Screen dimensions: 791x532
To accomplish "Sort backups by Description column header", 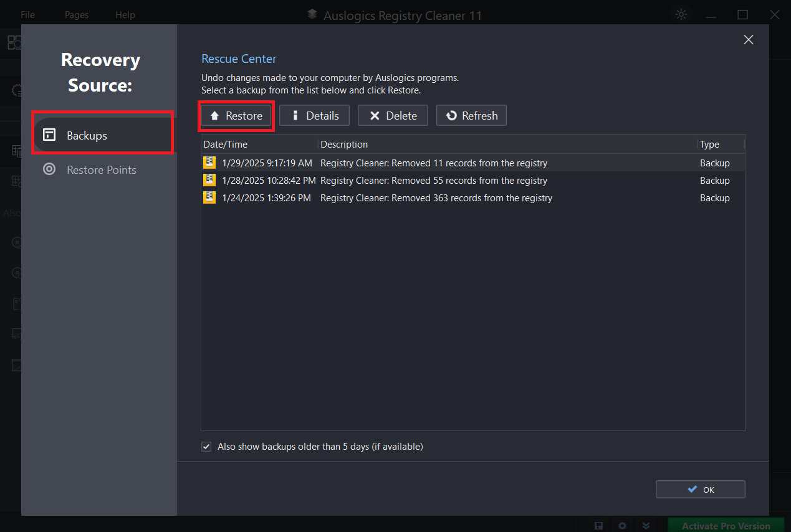I will click(508, 144).
